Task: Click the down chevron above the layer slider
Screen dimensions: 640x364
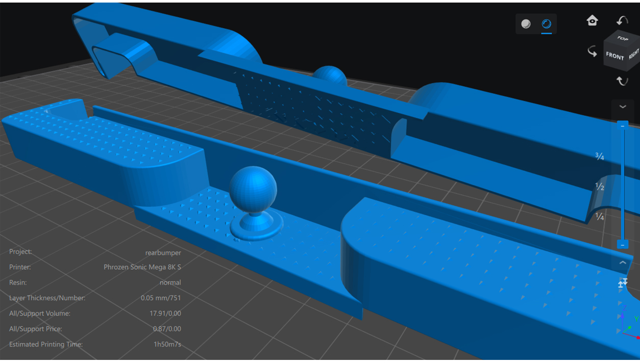Action: (623, 107)
